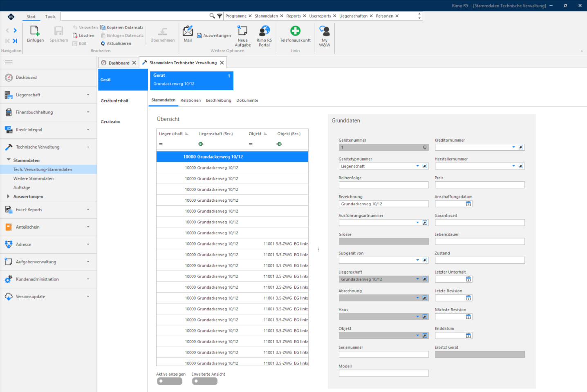Click Aktualisieren refresh icon
Image resolution: width=587 pixels, height=392 pixels.
click(103, 43)
